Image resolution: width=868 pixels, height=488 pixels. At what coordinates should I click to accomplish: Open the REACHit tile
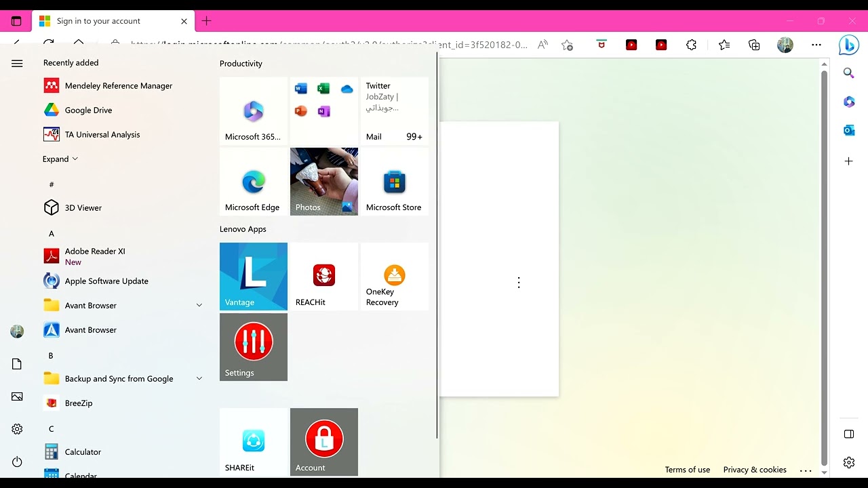tap(324, 277)
